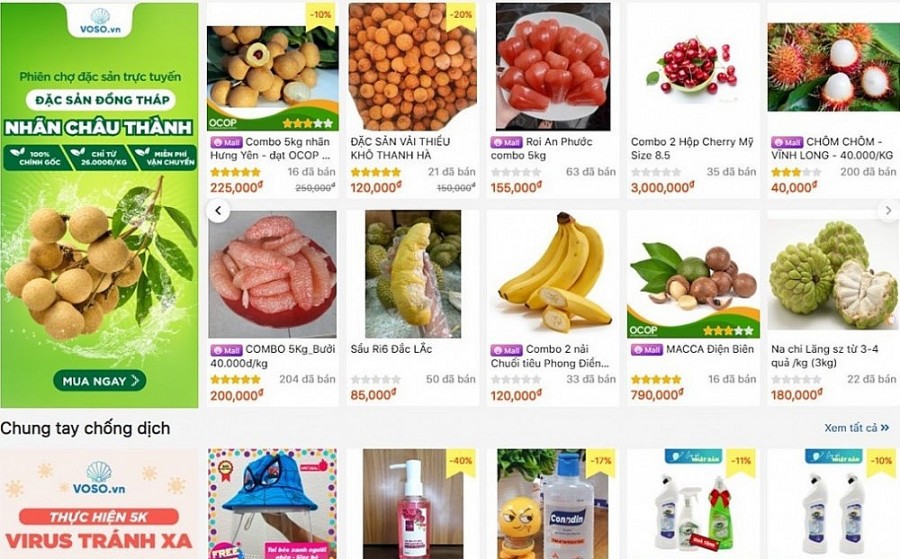900x559 pixels.
Task: Click the VOSO.vn logo on green banner
Action: pos(100,20)
